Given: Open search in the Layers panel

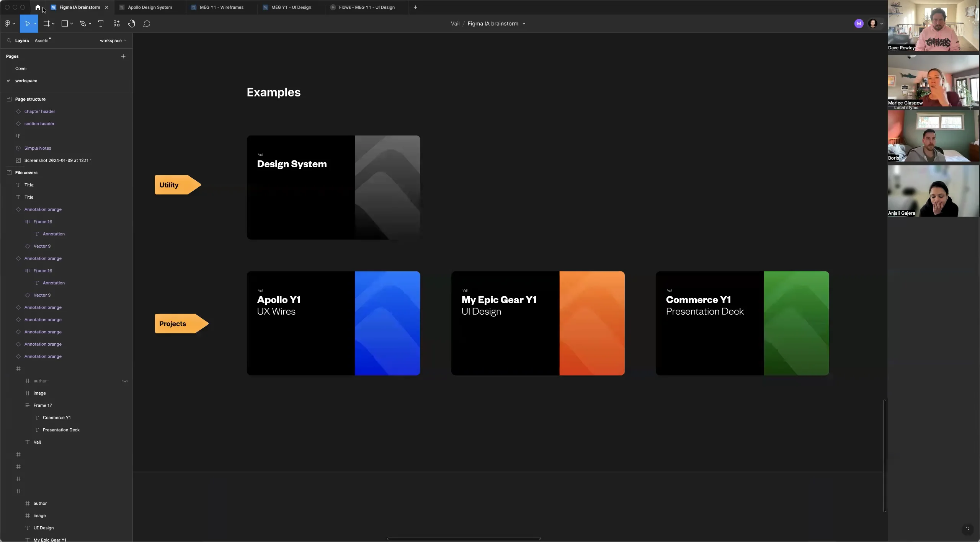Looking at the screenshot, I should coord(9,41).
